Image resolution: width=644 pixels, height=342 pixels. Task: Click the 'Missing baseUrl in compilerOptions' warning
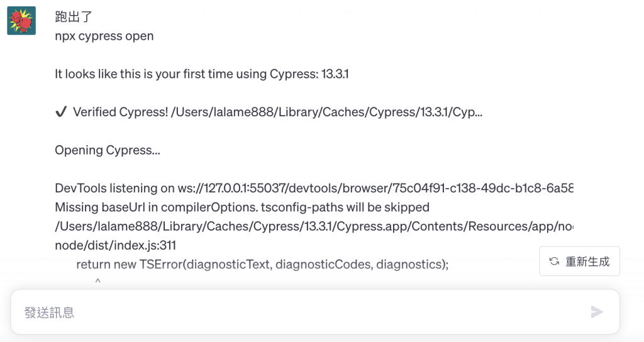click(x=242, y=207)
